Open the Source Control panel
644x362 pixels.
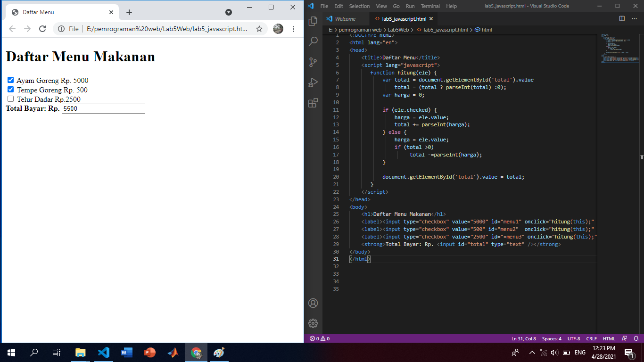click(x=313, y=62)
